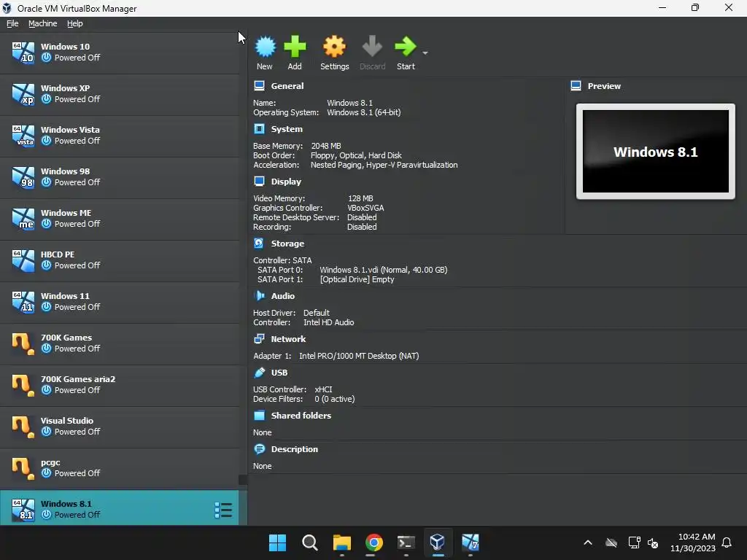The image size is (747, 560).
Task: Open the Windows Start button on taskbar
Action: [277, 542]
